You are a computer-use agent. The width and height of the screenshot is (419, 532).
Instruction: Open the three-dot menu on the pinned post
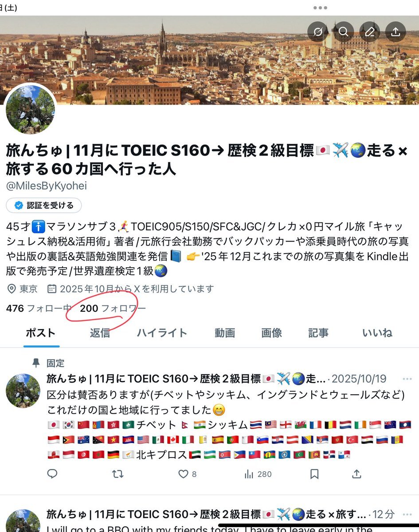tap(407, 379)
